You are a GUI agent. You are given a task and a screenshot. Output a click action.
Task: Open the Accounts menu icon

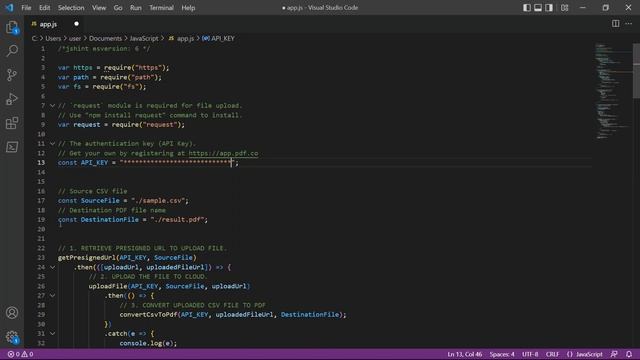tap(12, 313)
